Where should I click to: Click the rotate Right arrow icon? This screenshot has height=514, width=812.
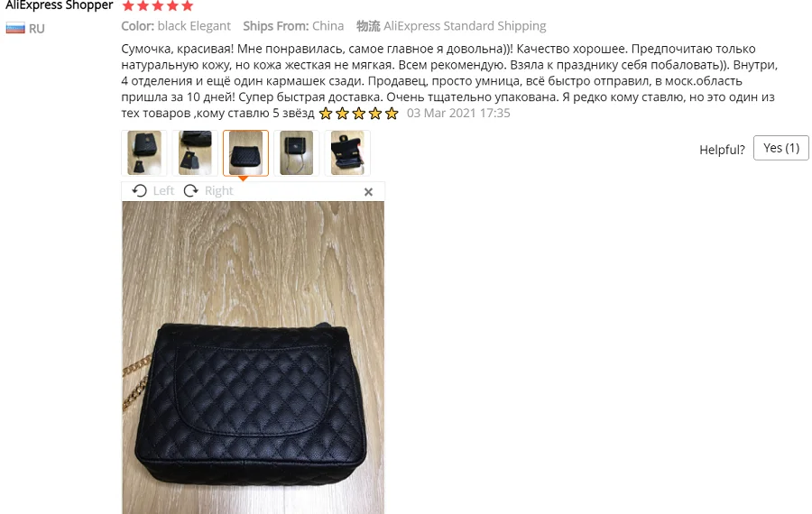click(x=191, y=191)
